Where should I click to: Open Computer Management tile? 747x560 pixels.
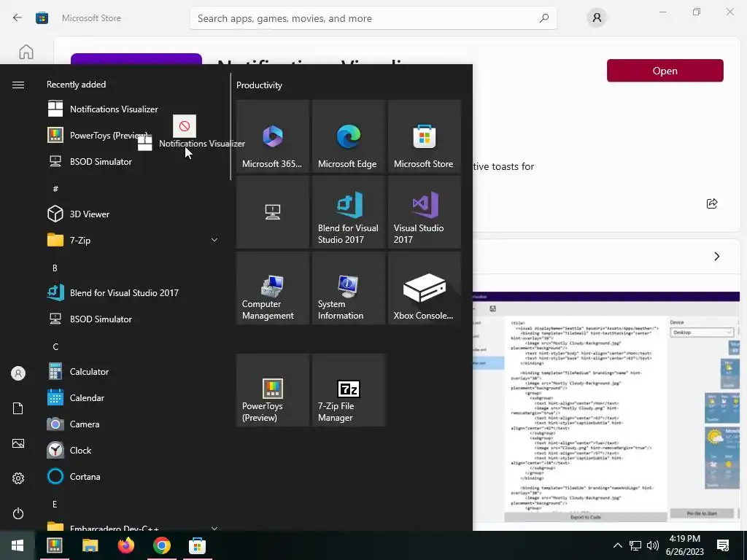click(x=273, y=288)
